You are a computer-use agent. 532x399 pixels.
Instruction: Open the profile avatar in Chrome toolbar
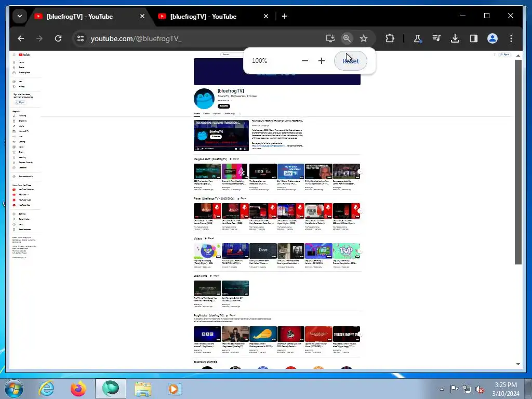coord(493,38)
